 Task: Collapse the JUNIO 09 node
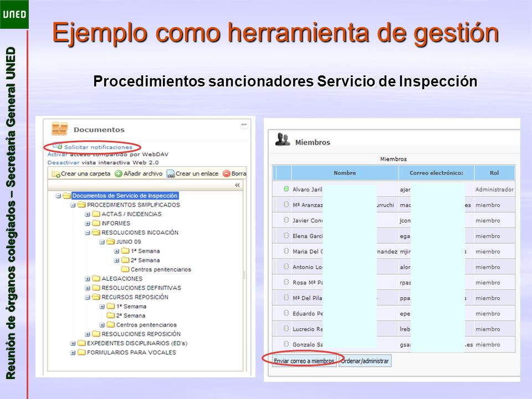point(102,242)
